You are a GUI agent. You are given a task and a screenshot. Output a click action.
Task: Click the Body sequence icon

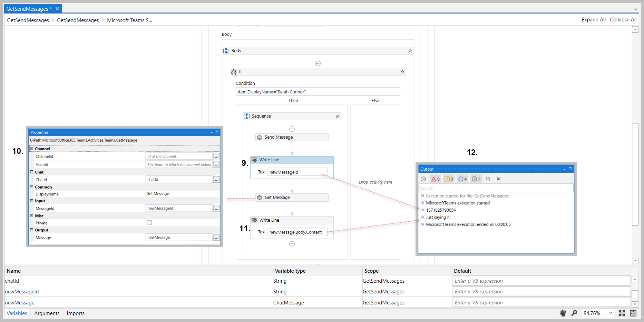tap(226, 51)
